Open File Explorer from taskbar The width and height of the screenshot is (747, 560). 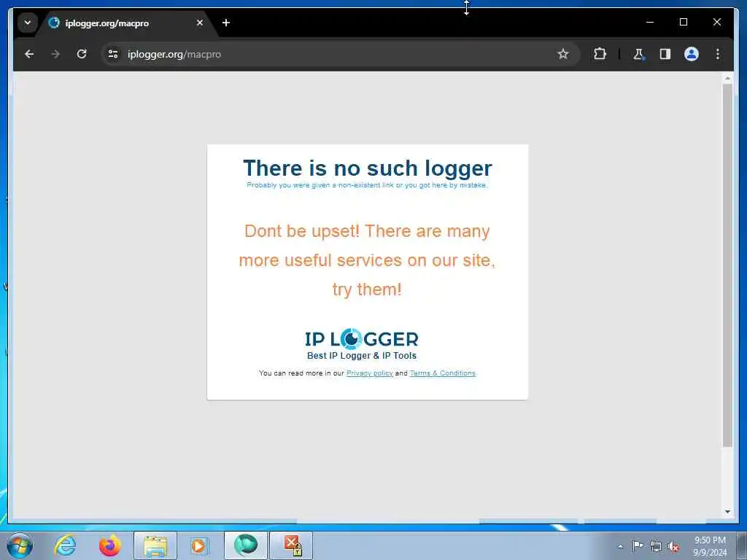(155, 545)
